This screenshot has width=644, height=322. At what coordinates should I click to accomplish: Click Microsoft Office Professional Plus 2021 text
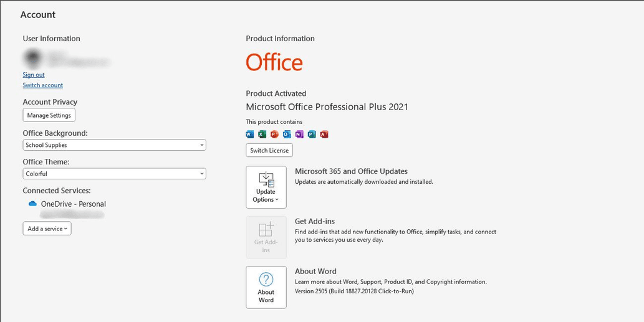(327, 107)
